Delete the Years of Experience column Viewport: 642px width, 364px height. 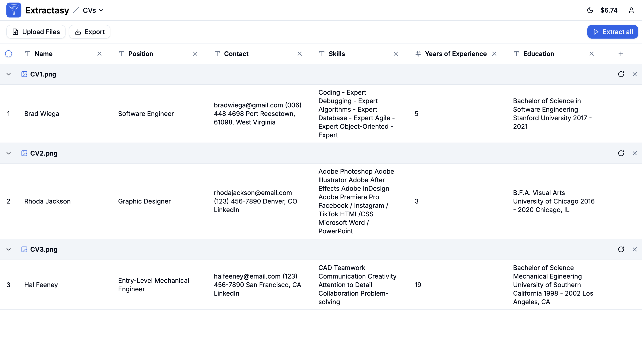(494, 54)
